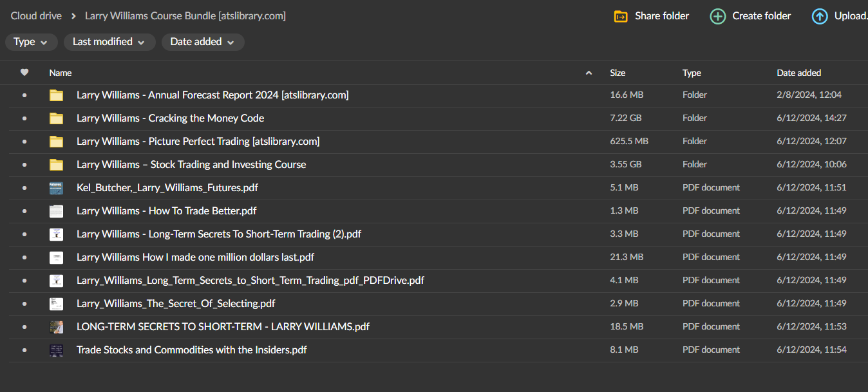The image size is (868, 392).
Task: Open the Type filter dropdown
Action: pos(31,42)
